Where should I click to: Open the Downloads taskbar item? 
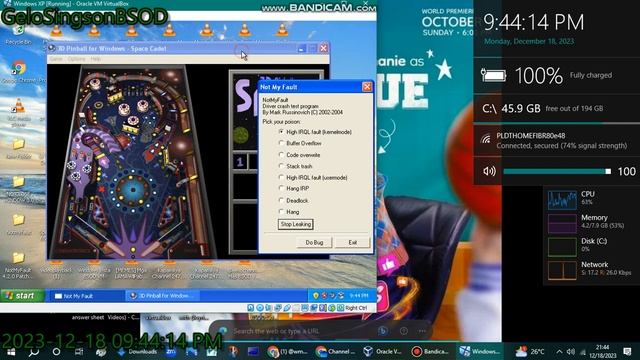coord(138,351)
